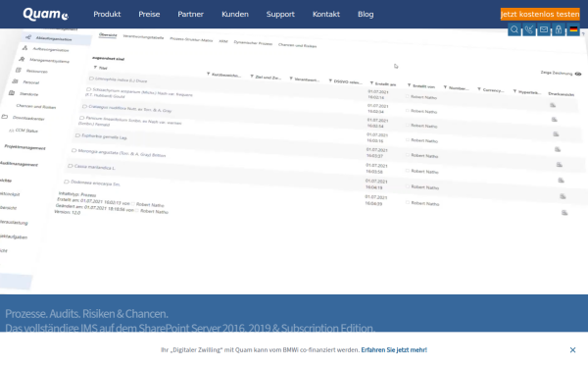Switch to the Verantwortungstabelle tab
Image resolution: width=588 pixels, height=368 pixels.
[143, 37]
